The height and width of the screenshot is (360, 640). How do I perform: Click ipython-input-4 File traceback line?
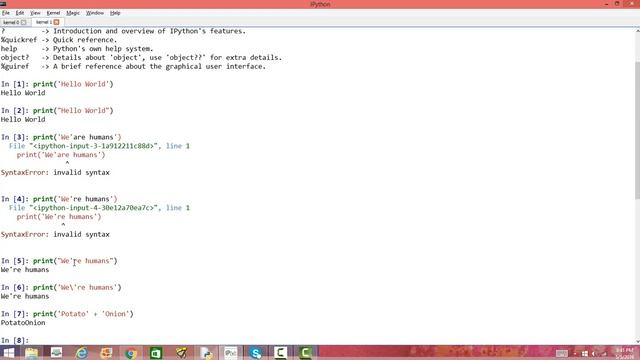tap(99, 208)
